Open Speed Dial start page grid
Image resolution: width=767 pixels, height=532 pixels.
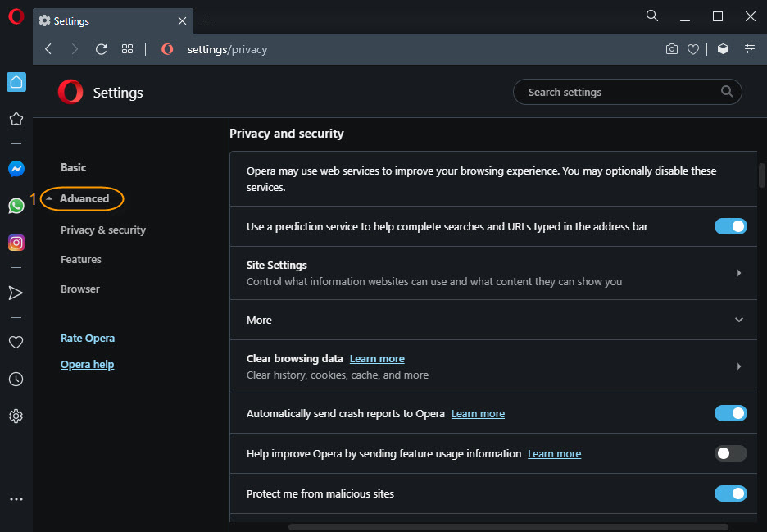127,49
